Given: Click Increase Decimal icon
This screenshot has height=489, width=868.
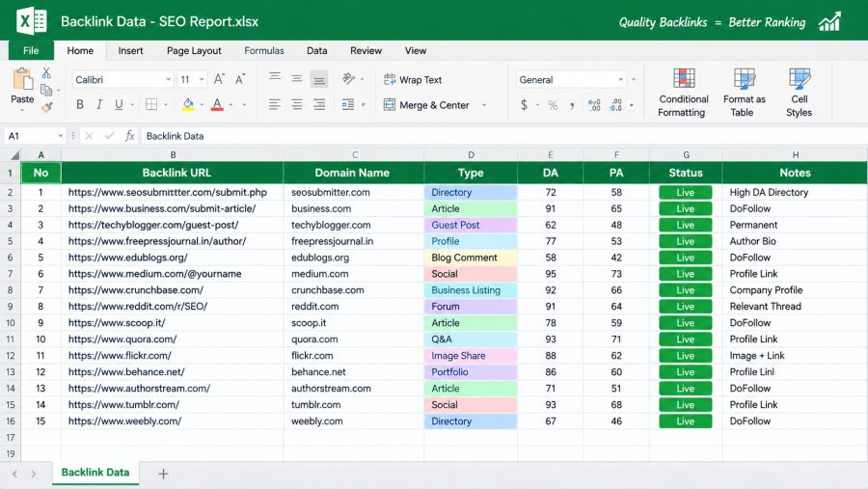Looking at the screenshot, I should pos(594,105).
